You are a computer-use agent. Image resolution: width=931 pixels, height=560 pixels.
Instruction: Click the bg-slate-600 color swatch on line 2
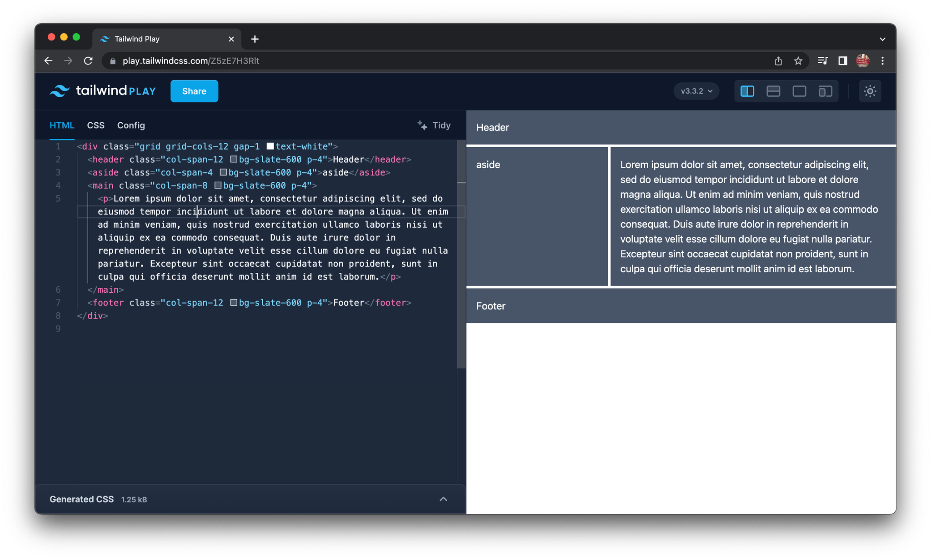click(234, 159)
